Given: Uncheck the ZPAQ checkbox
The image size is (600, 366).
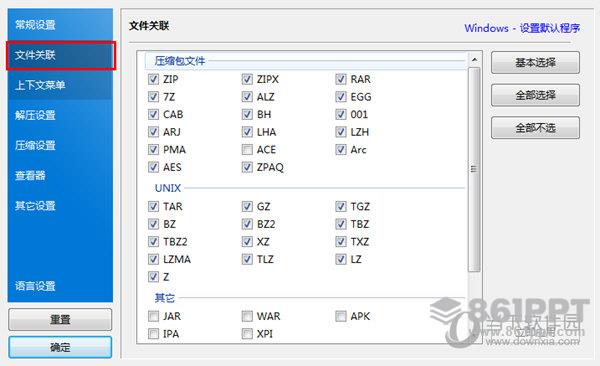Looking at the screenshot, I should (247, 167).
